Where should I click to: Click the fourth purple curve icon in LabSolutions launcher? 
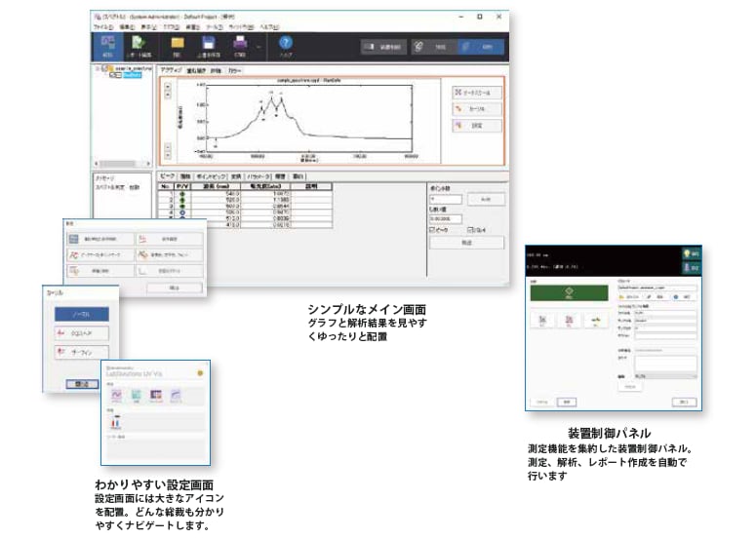[x=176, y=396]
